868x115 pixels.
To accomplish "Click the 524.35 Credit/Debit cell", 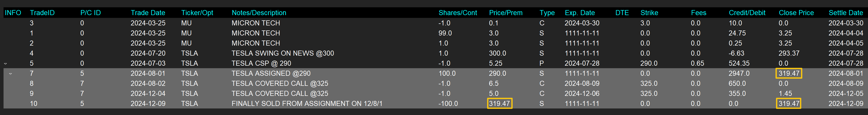I will (739, 63).
